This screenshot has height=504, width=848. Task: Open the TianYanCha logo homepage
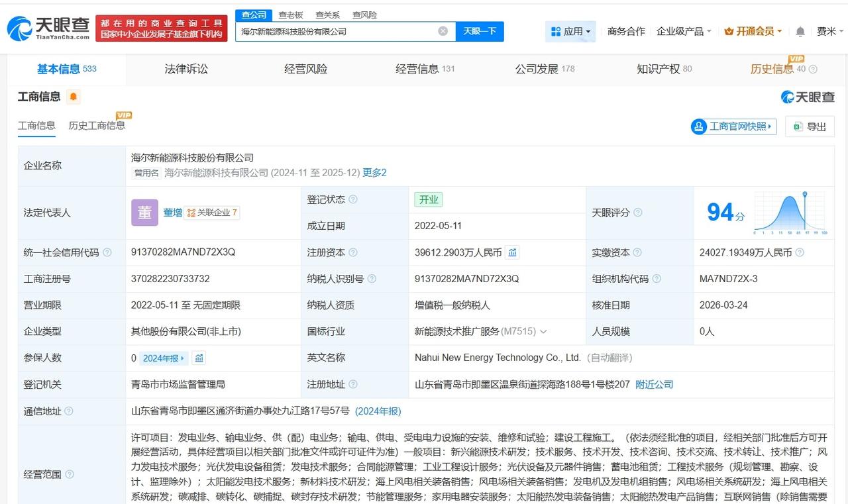[48, 28]
